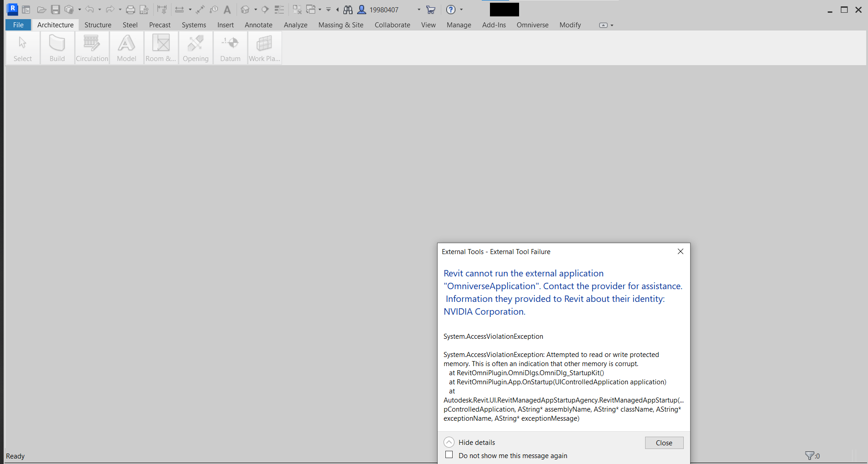868x464 pixels.
Task: Check 'Do not show me this message again'
Action: (x=449, y=455)
